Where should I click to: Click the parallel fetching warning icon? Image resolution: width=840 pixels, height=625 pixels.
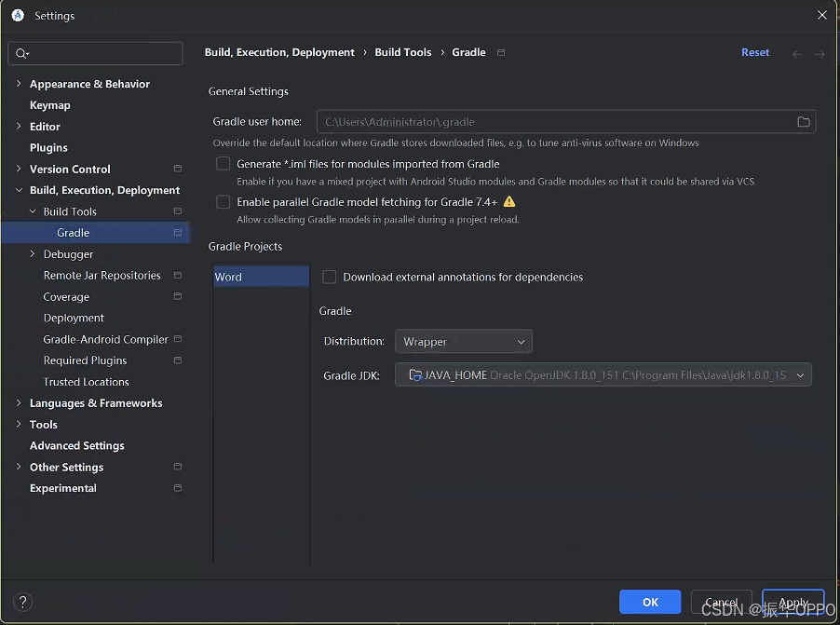508,201
